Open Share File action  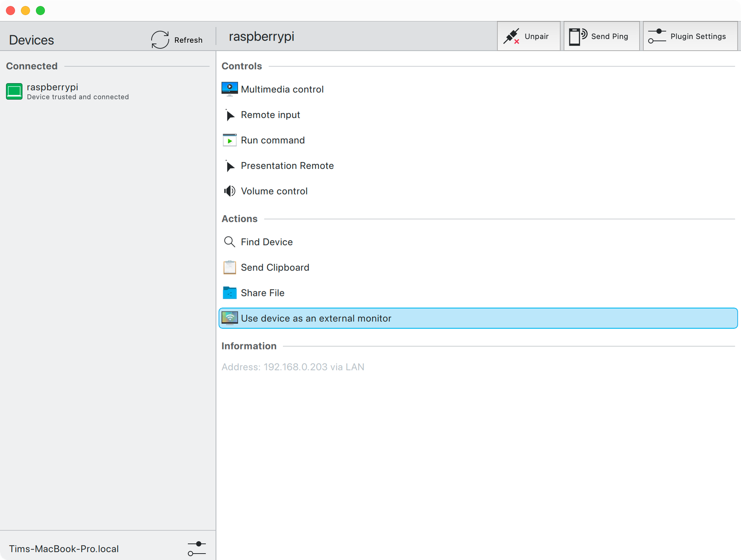click(x=262, y=292)
